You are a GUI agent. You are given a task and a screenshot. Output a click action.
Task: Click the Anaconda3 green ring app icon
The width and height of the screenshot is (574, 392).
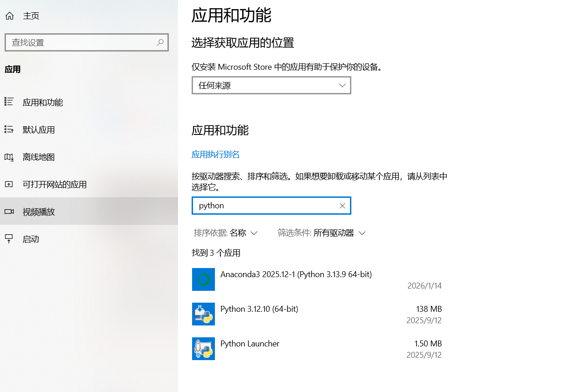click(x=204, y=279)
